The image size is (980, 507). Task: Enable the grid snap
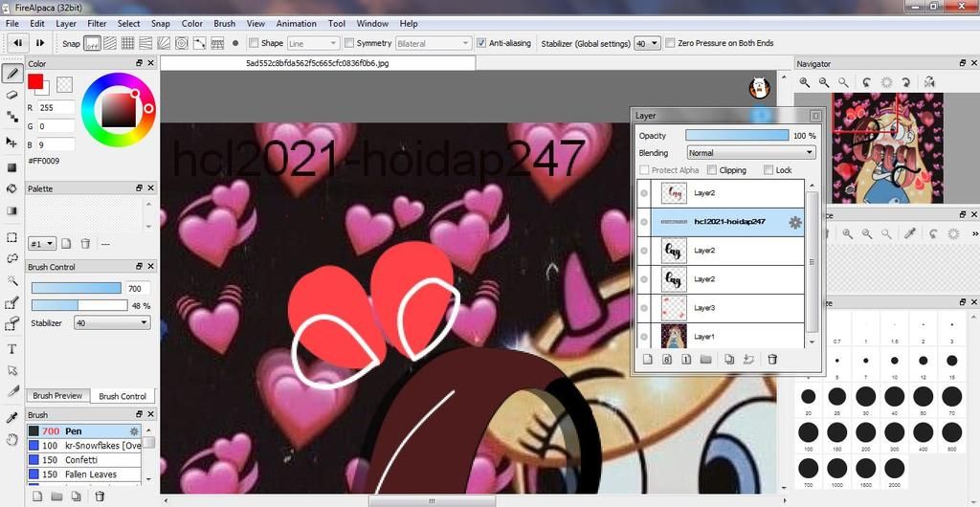pos(127,43)
